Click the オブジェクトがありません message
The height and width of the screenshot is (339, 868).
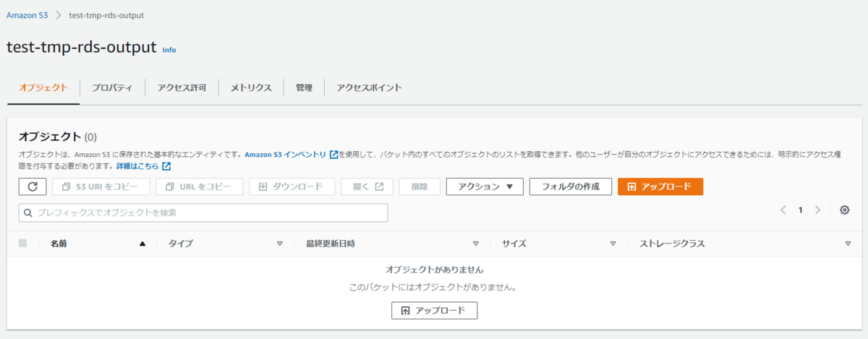coord(434,270)
